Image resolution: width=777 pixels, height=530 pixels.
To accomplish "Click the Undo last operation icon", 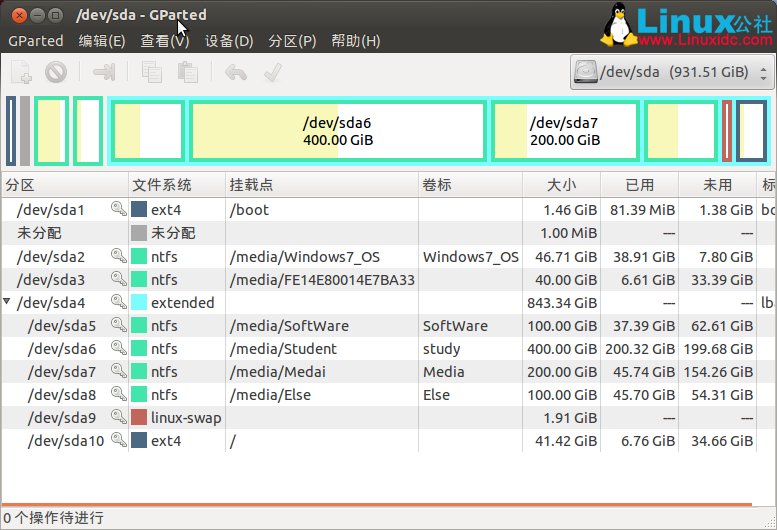I will coord(236,72).
